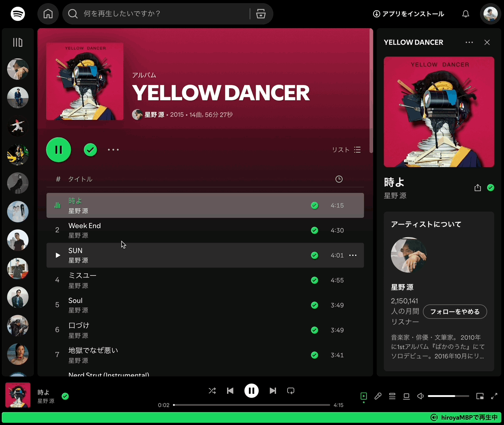The width and height of the screenshot is (504, 425).
Task: Click the playback progress bar
Action: tap(252, 405)
